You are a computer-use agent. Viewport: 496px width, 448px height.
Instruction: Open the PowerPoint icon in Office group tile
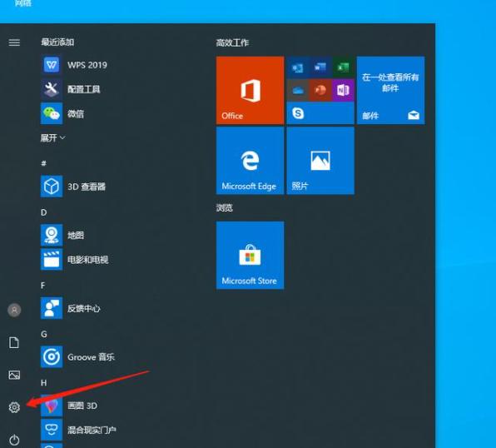point(320,90)
